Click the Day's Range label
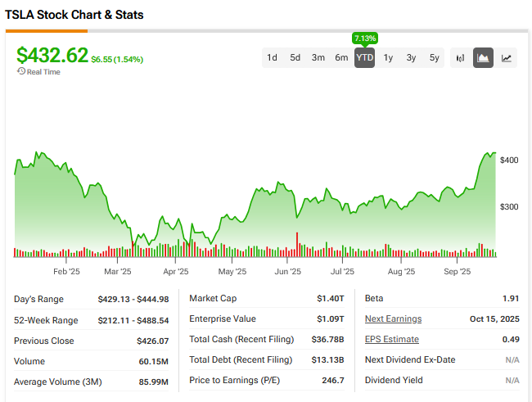Image resolution: width=532 pixels, height=402 pixels. tap(38, 299)
